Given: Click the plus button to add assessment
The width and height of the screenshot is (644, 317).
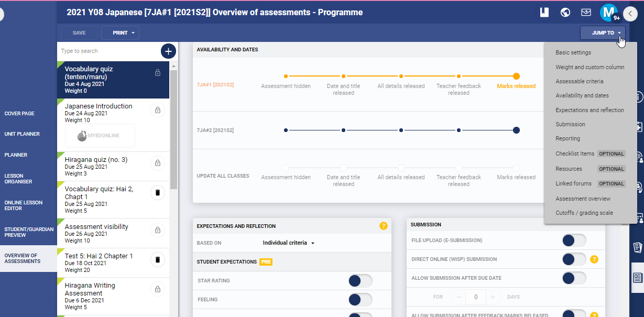Looking at the screenshot, I should (x=168, y=51).
